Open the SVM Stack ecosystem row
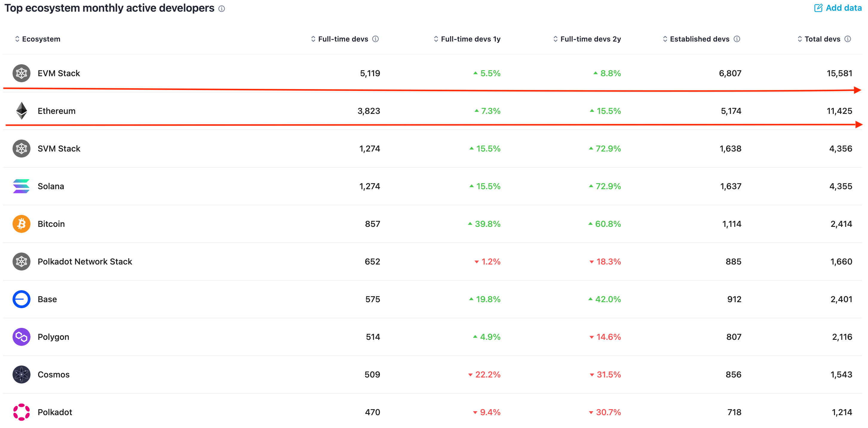The width and height of the screenshot is (868, 428). pyautogui.click(x=59, y=149)
